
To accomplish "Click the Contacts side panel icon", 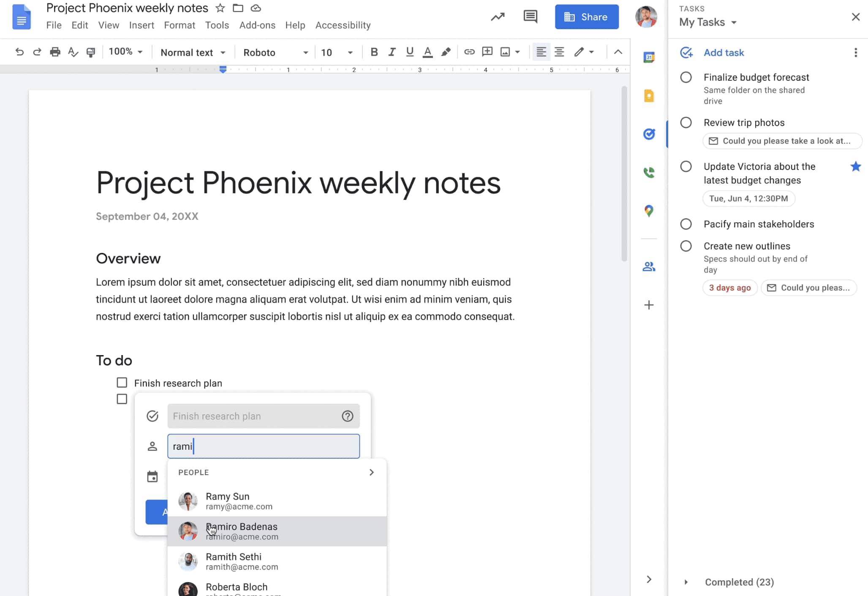I will [x=649, y=267].
